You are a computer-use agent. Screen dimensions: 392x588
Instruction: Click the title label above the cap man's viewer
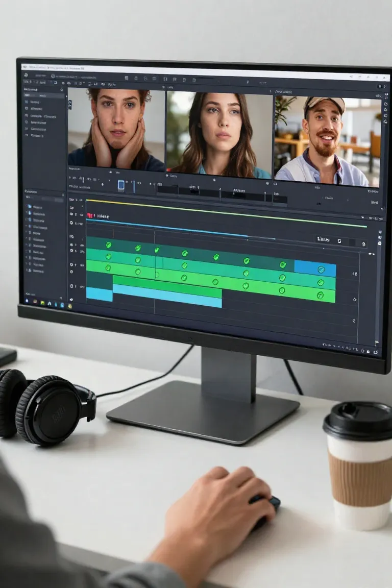click(283, 91)
